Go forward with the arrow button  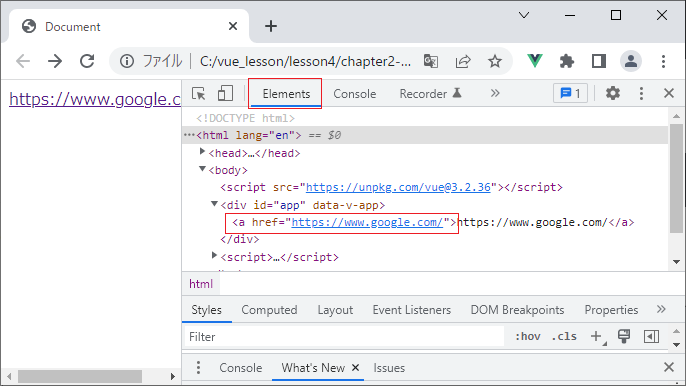(x=55, y=61)
